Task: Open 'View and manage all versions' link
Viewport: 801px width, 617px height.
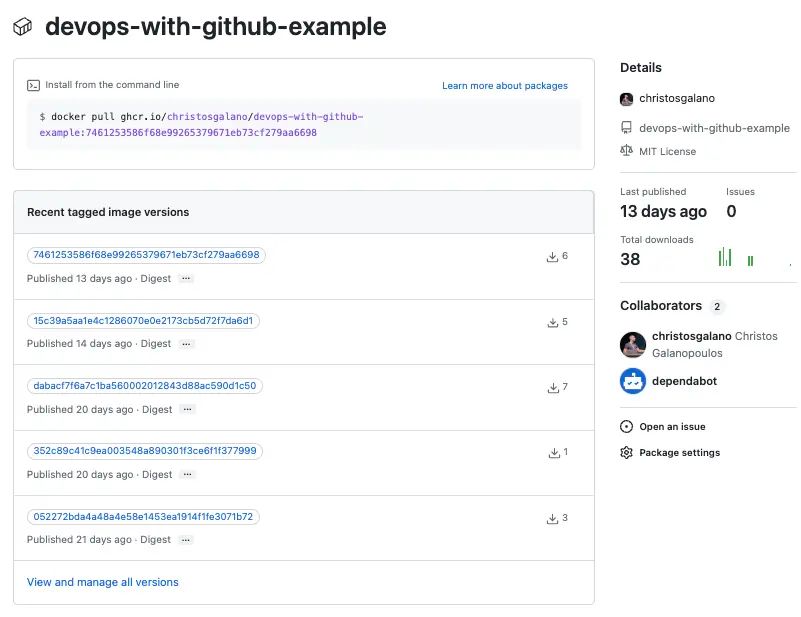Action: click(x=103, y=582)
